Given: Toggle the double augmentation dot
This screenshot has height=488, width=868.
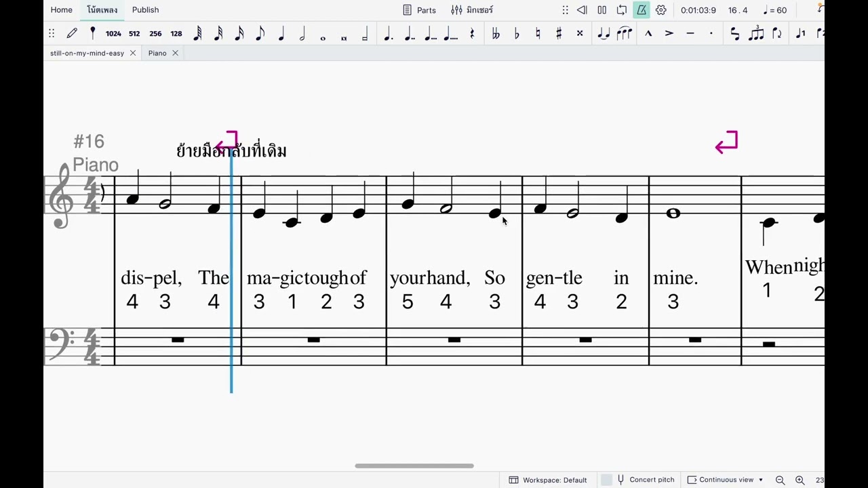Looking at the screenshot, I should point(409,33).
